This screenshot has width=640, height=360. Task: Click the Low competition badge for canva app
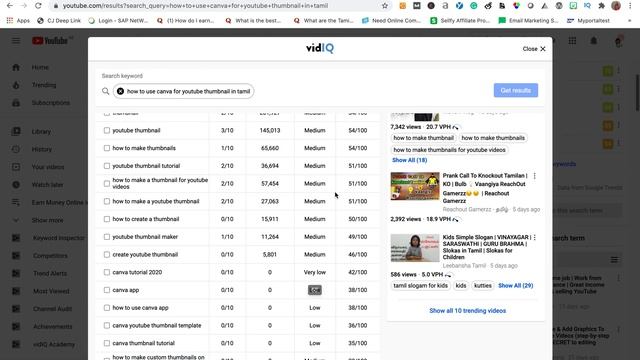pyautogui.click(x=315, y=290)
